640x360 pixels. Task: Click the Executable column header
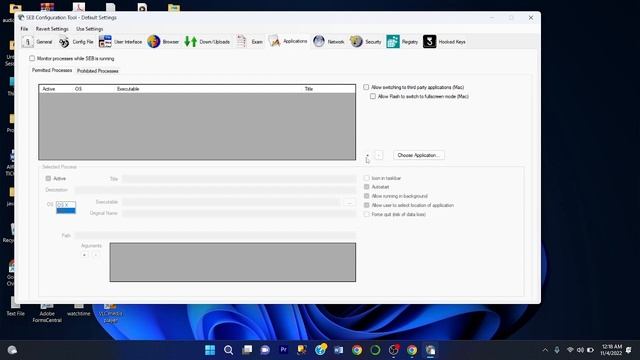click(128, 89)
